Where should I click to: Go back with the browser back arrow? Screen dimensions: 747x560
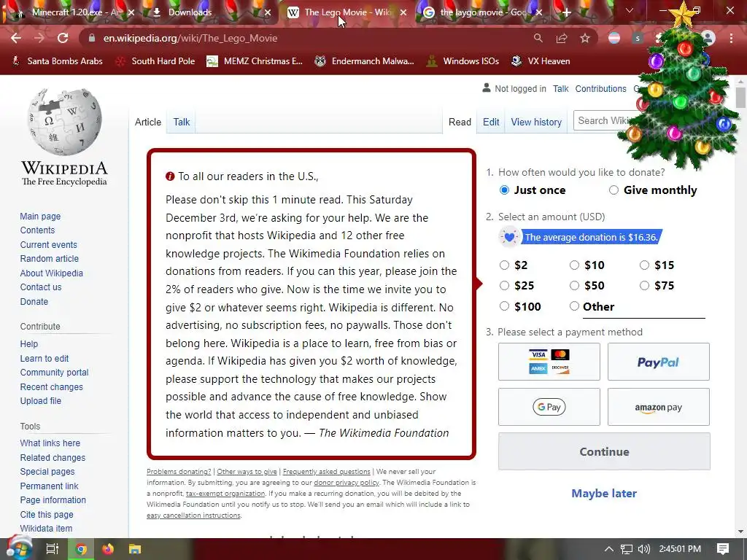coord(16,38)
